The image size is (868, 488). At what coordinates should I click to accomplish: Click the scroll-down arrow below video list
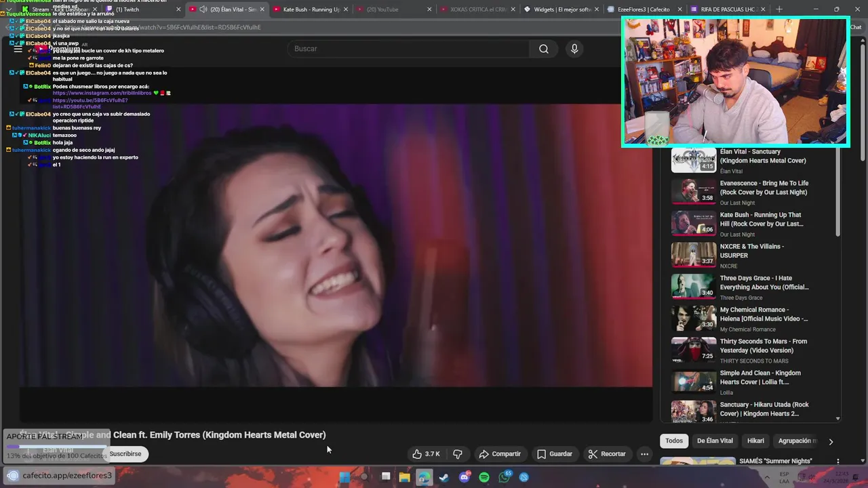838,419
